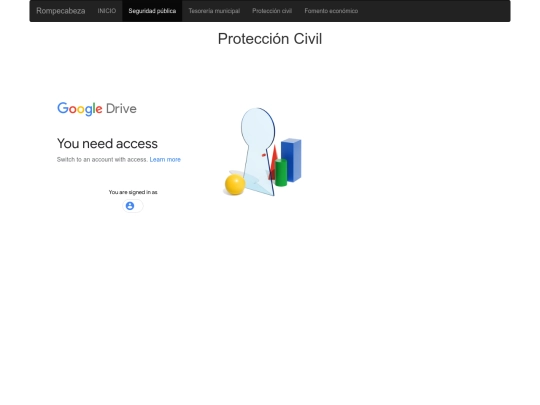Click the signed-in account chip
Image resolution: width=540 pixels, height=405 pixels.
(x=133, y=206)
